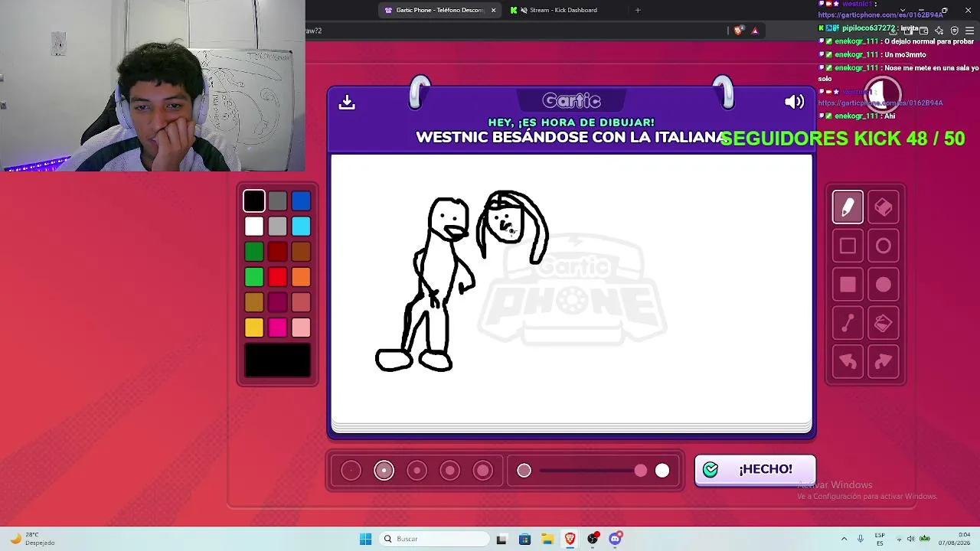980x551 pixels.
Task: Select the empty ellipse shape tool
Action: point(883,246)
